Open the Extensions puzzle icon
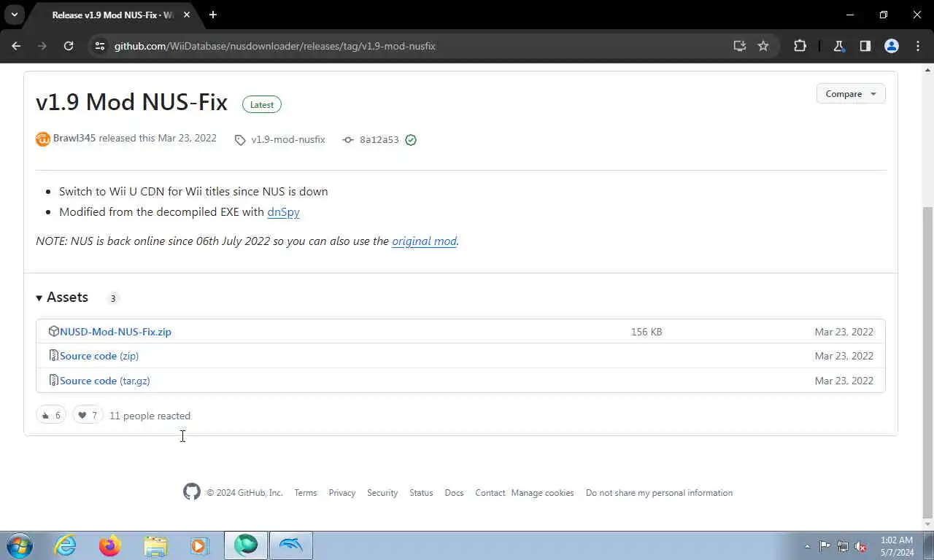The image size is (934, 560). pos(800,46)
